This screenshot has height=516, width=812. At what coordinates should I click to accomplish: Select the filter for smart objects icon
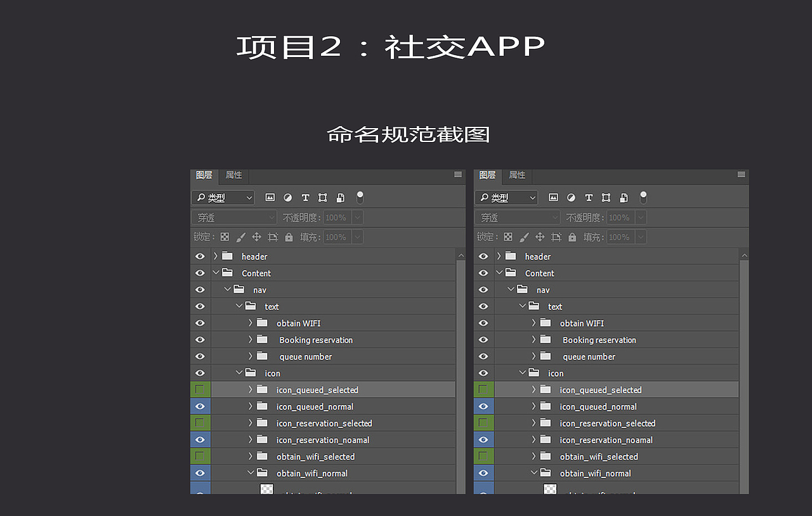(341, 197)
